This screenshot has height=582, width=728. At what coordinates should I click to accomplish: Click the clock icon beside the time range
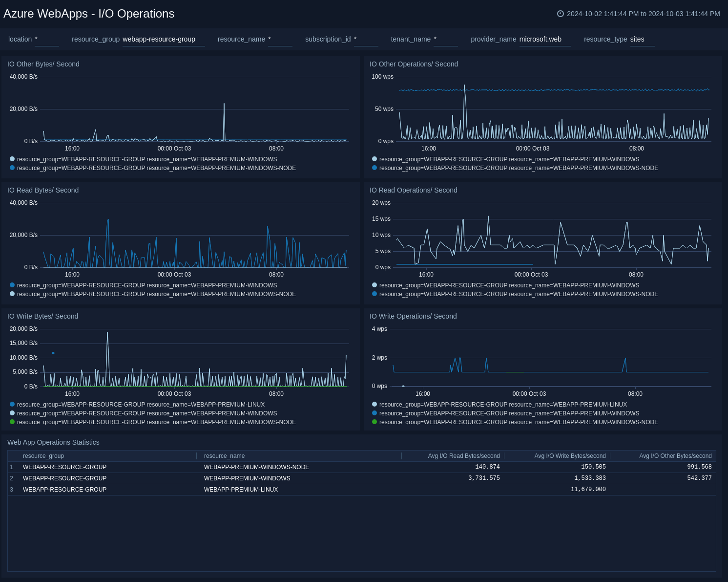[x=561, y=14]
